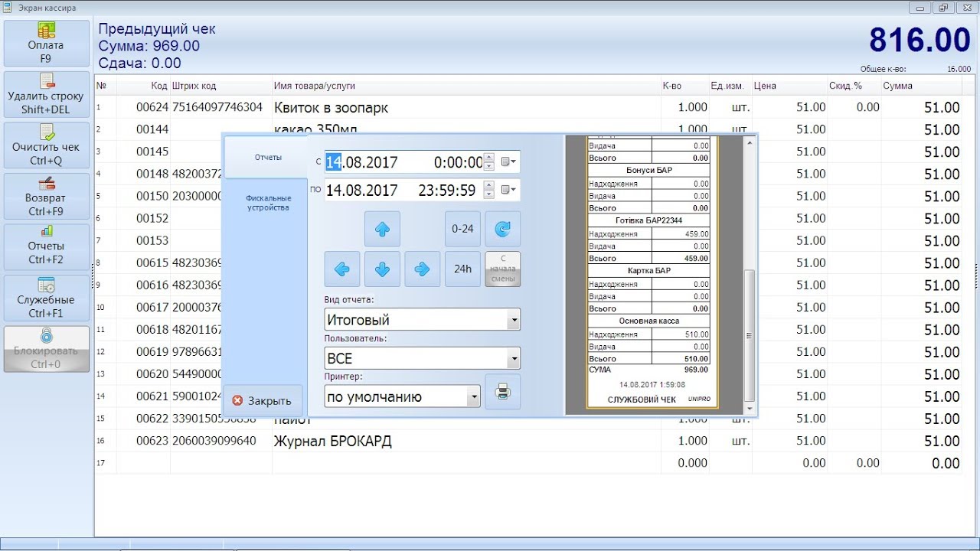Click the Оплата F9 payment button
Screen dimensions: 980x551
(x=46, y=44)
